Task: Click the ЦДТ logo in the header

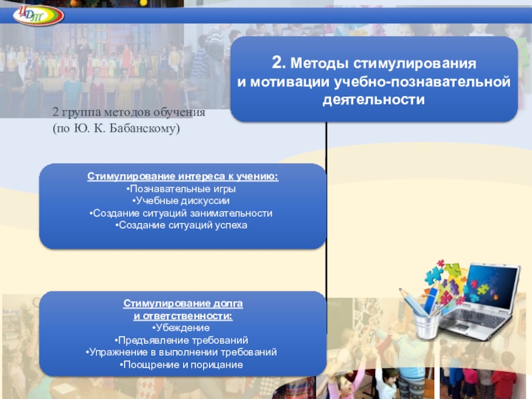Action: tap(39, 15)
